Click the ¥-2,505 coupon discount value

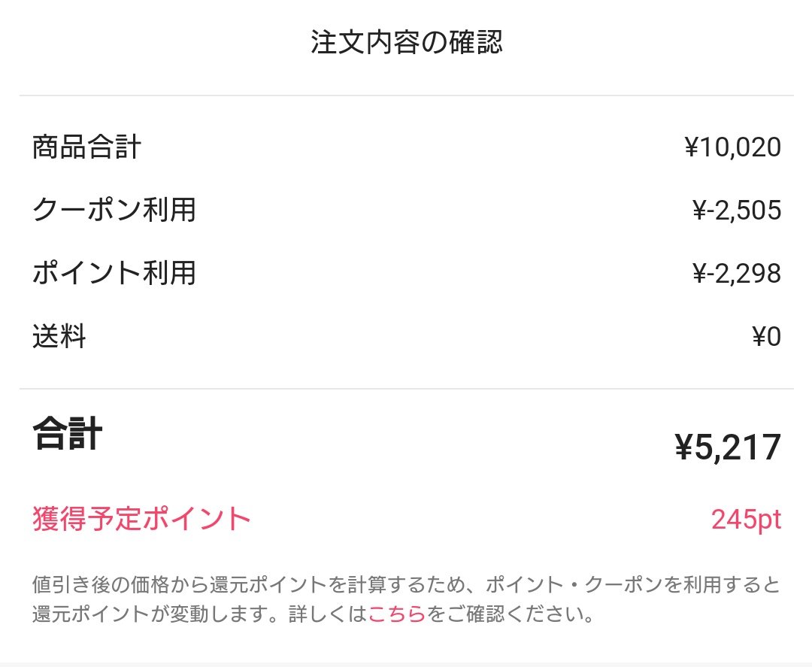coord(736,211)
